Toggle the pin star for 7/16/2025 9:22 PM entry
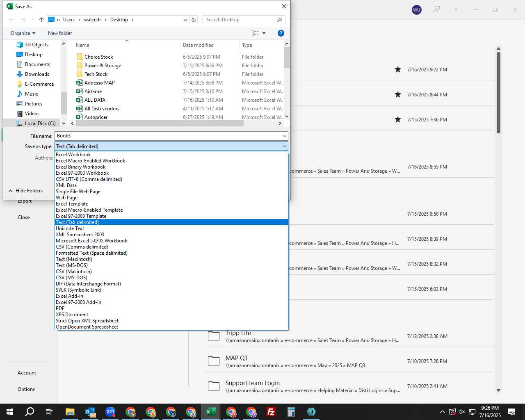The image size is (525, 420). pyautogui.click(x=398, y=69)
